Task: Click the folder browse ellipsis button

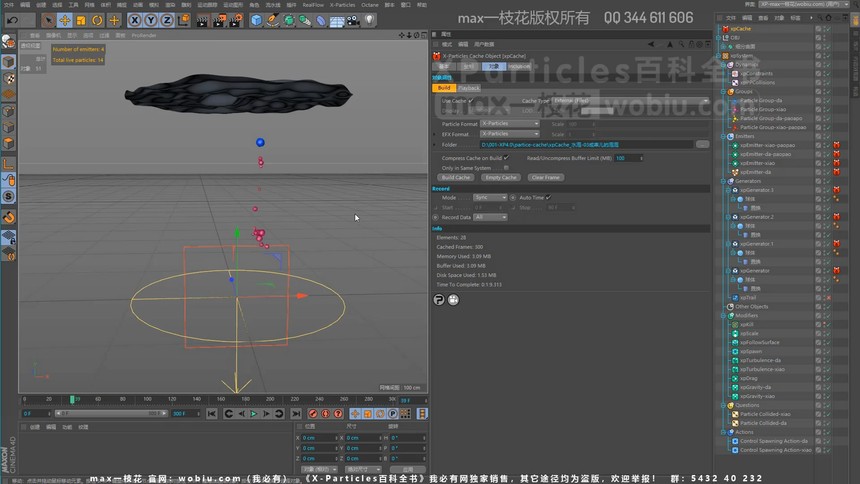Action: (703, 144)
